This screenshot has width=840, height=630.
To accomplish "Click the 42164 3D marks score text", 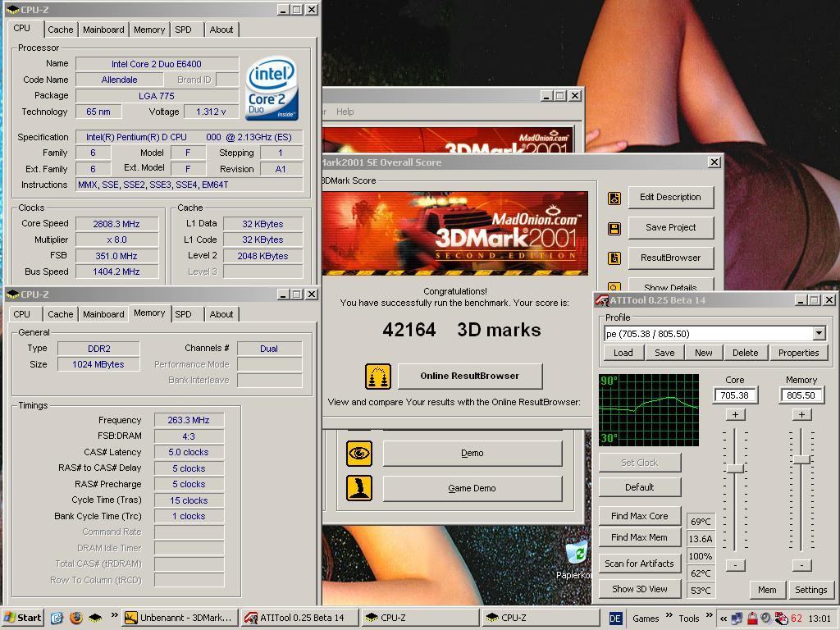I will [x=462, y=330].
